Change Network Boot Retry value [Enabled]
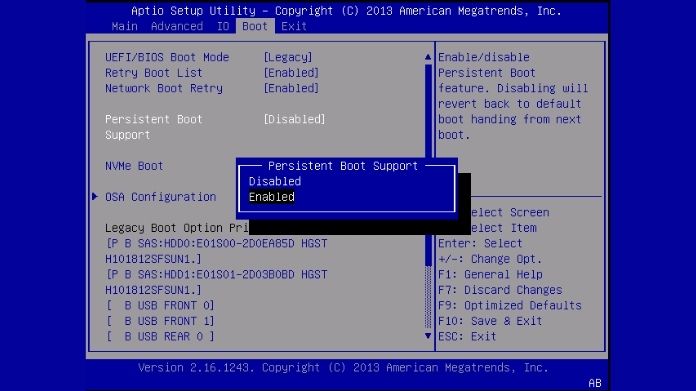The width and height of the screenshot is (696, 391). [291, 88]
